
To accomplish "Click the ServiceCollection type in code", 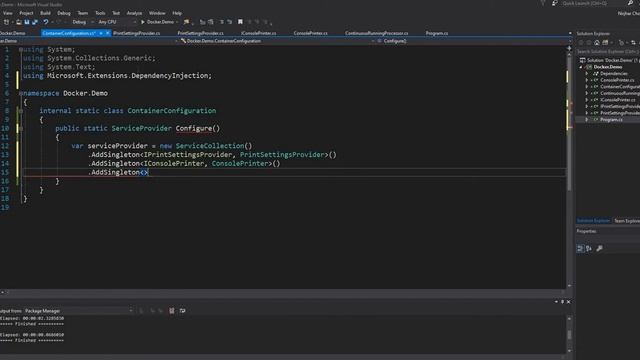I will [x=210, y=146].
